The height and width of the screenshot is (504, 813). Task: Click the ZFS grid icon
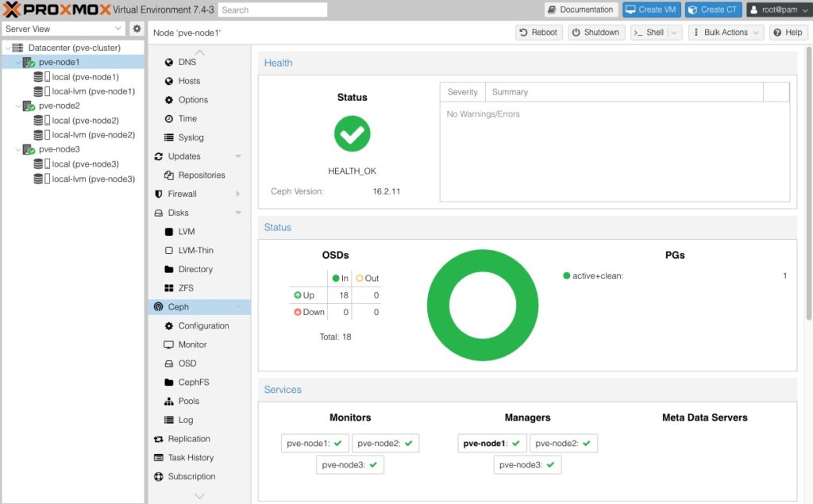168,288
